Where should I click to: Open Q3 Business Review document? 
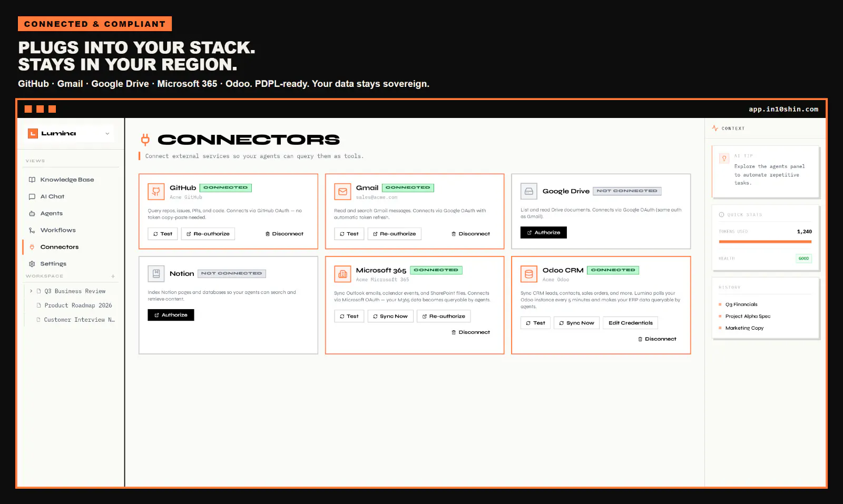pos(75,291)
